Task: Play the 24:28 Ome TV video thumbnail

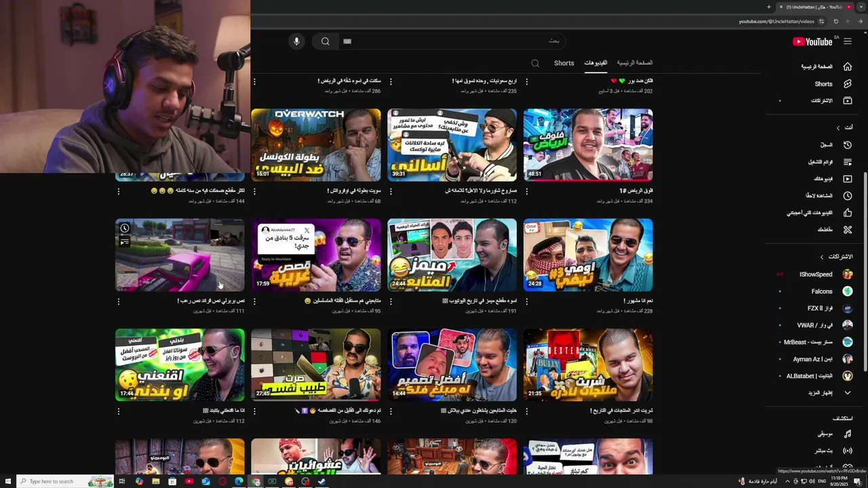Action: click(588, 255)
